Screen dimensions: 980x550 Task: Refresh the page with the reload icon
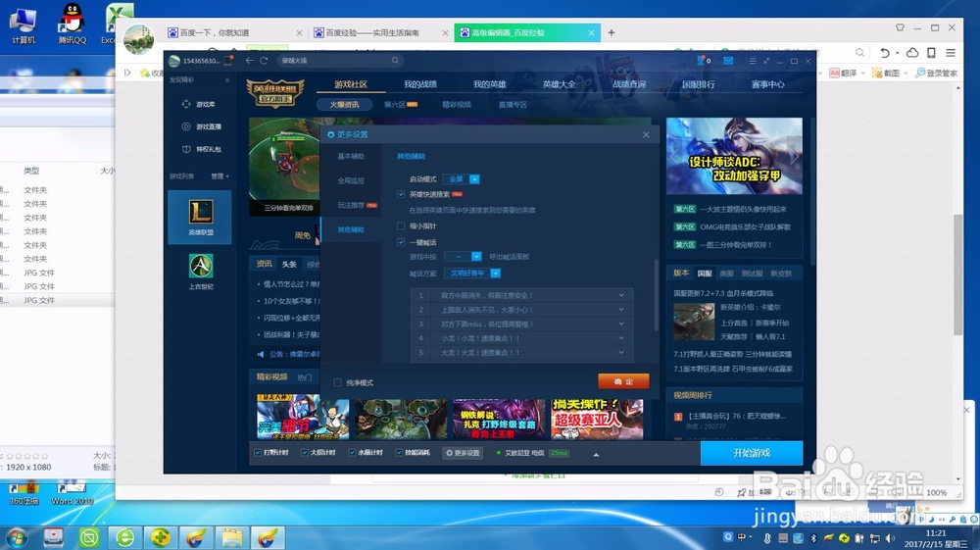[264, 61]
